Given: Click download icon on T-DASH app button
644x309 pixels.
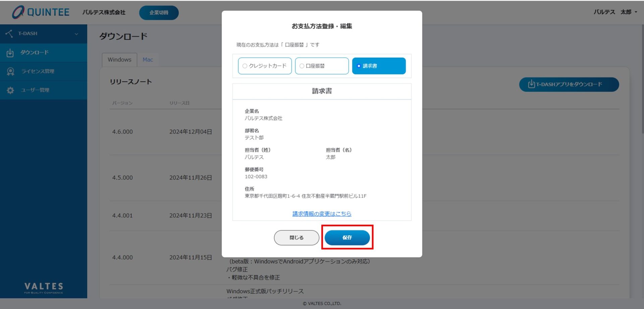Looking at the screenshot, I should (531, 84).
